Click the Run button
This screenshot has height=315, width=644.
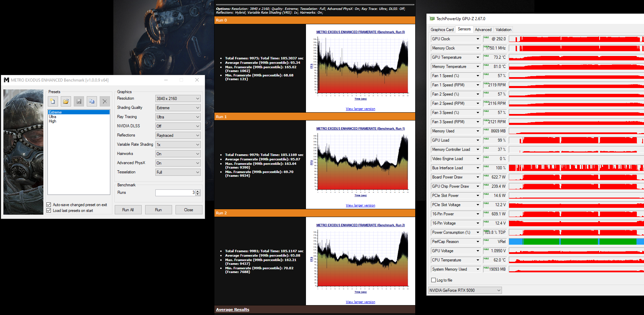coord(158,210)
